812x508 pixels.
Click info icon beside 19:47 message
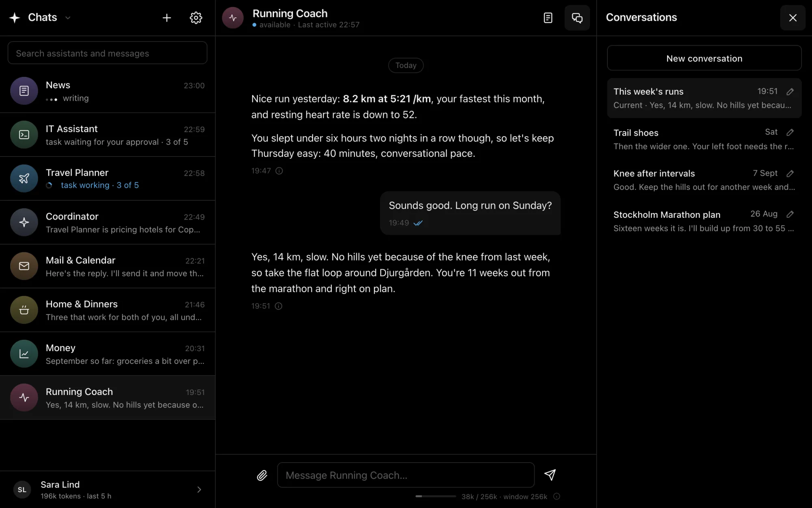pyautogui.click(x=279, y=171)
